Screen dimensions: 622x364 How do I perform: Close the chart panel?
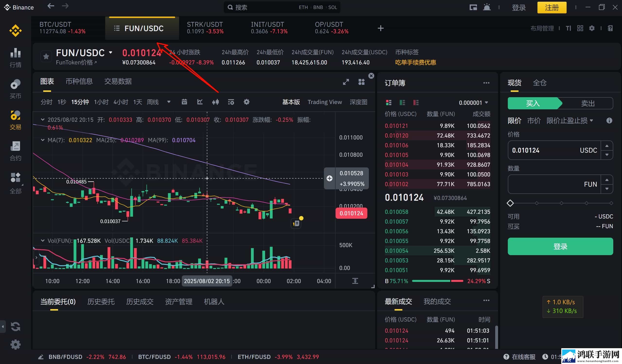click(x=371, y=76)
